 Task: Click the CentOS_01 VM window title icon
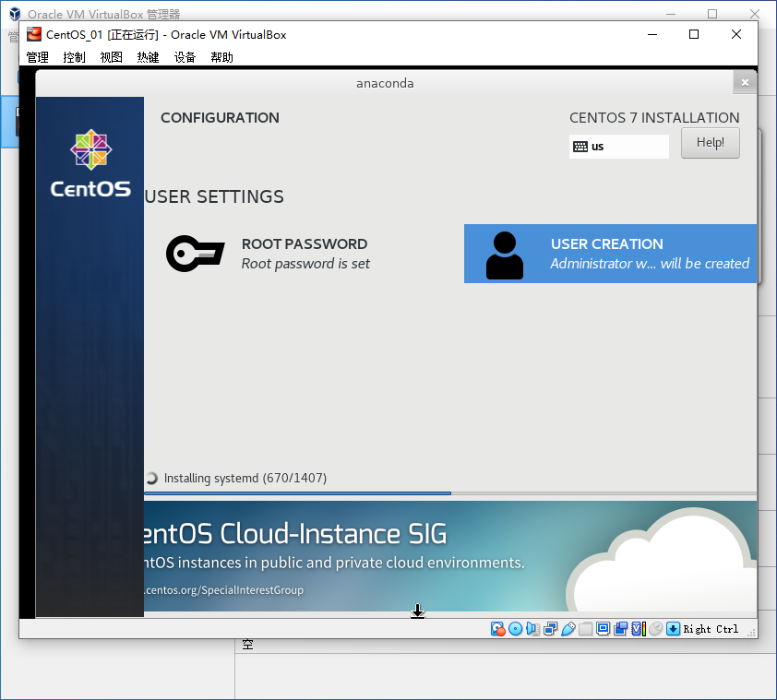(x=34, y=34)
